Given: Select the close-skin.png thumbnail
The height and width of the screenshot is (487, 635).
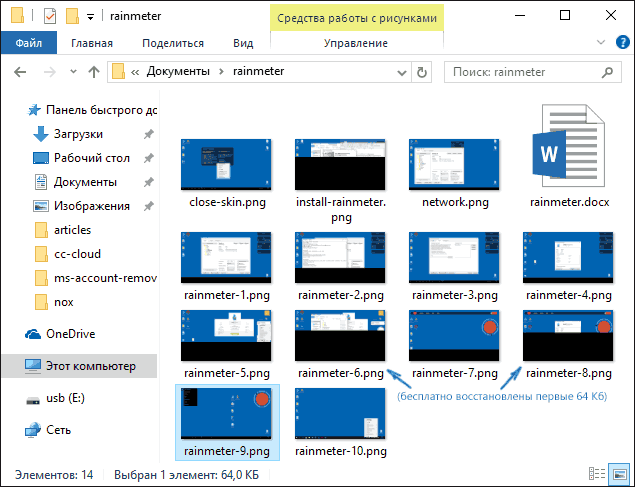Looking at the screenshot, I should (x=226, y=164).
